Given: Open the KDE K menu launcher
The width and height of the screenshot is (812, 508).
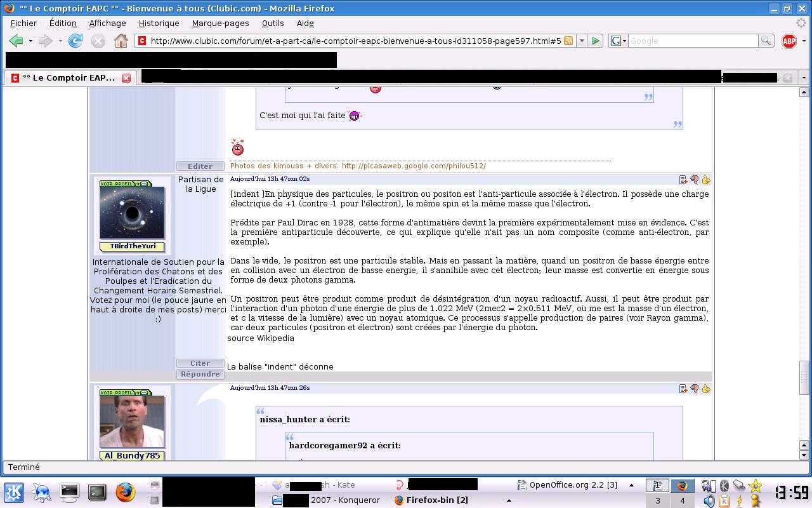Looking at the screenshot, I should pos(14,492).
